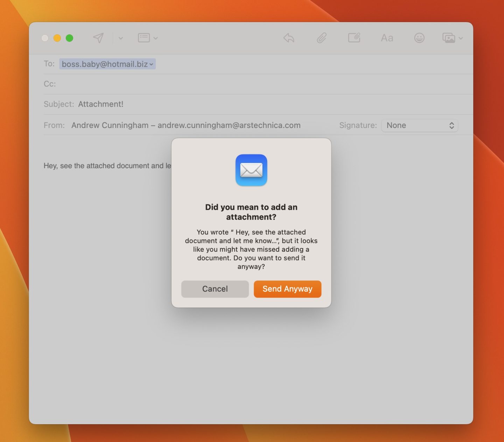Click the reply arrow icon

[x=289, y=38]
